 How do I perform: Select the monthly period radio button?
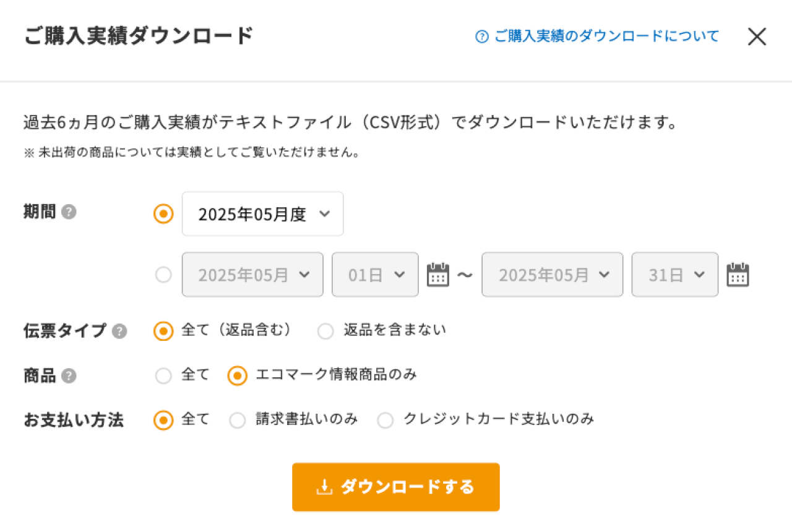(x=163, y=214)
